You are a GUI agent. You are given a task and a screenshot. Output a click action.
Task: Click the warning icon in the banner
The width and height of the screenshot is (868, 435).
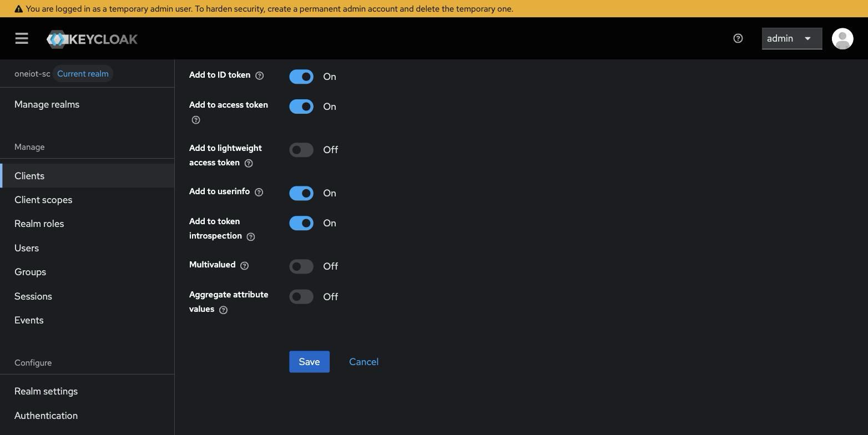18,9
